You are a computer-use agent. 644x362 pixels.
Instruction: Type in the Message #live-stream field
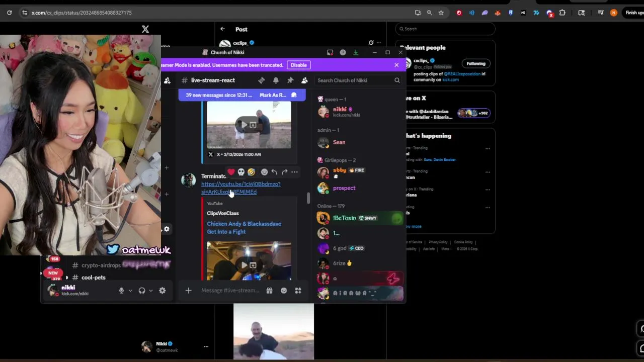click(x=230, y=291)
